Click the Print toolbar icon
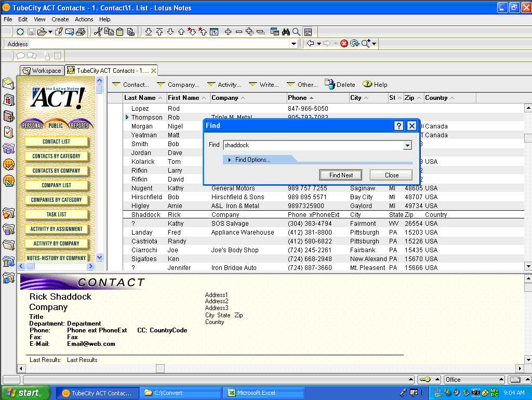532x400 pixels. click(x=81, y=32)
